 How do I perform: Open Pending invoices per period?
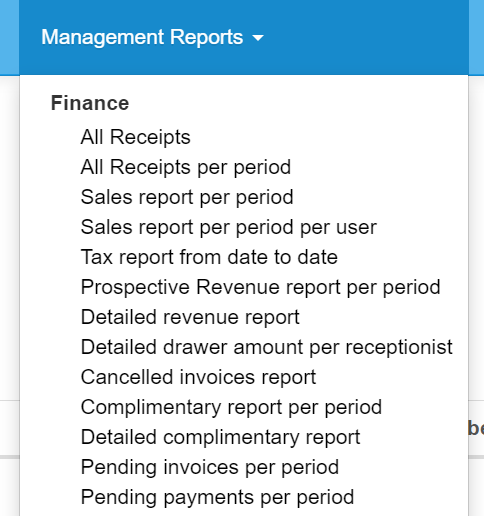pos(210,467)
